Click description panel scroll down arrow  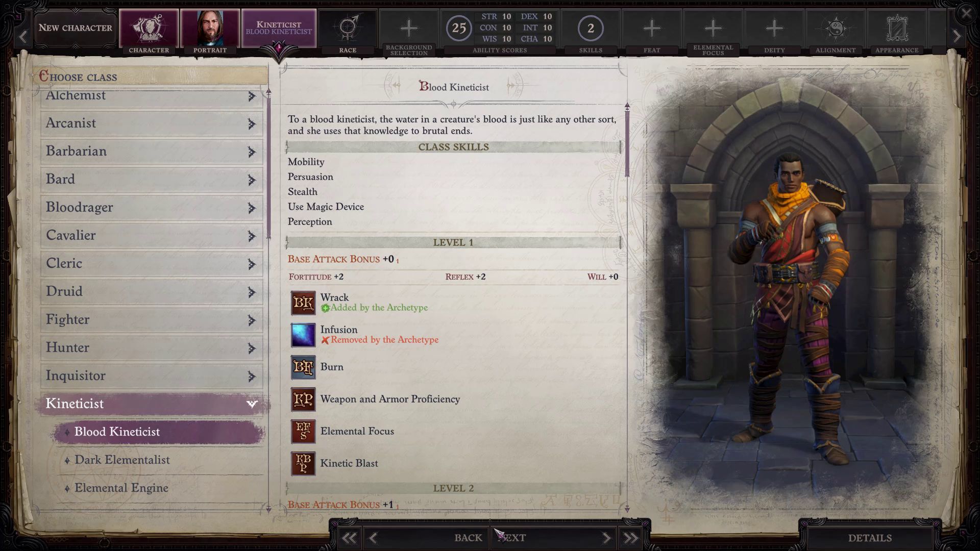[x=627, y=509]
